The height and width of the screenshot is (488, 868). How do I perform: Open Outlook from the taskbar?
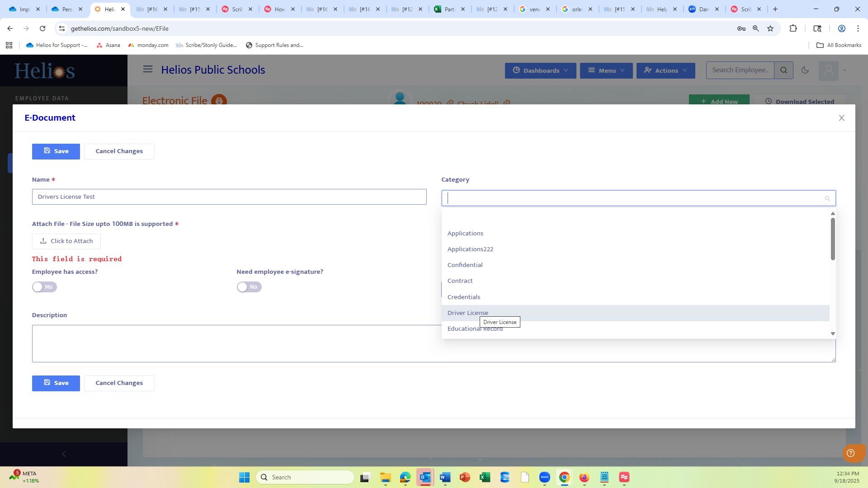425,477
